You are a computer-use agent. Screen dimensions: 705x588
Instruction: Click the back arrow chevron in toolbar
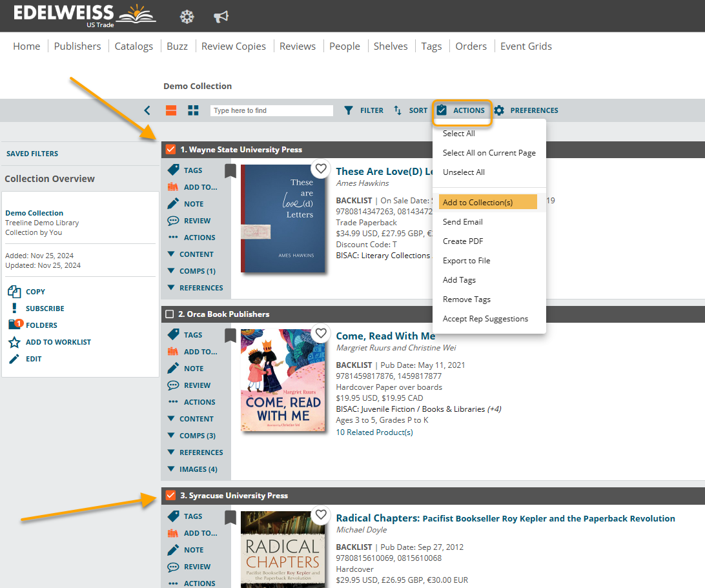coord(147,110)
